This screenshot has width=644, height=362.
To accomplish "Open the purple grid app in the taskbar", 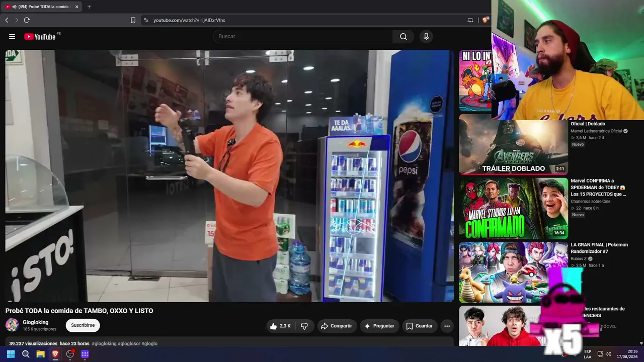I will [x=85, y=354].
